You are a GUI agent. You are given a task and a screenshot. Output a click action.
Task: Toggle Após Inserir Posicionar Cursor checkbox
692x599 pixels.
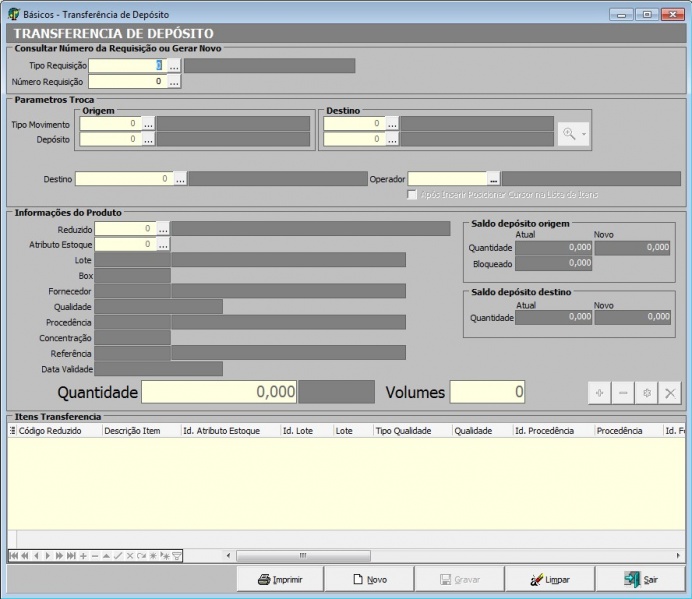[412, 194]
